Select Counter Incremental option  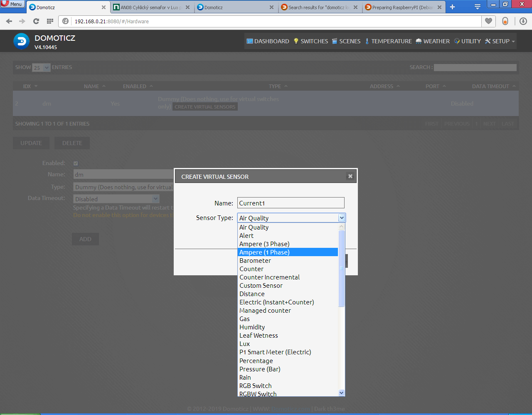point(288,277)
